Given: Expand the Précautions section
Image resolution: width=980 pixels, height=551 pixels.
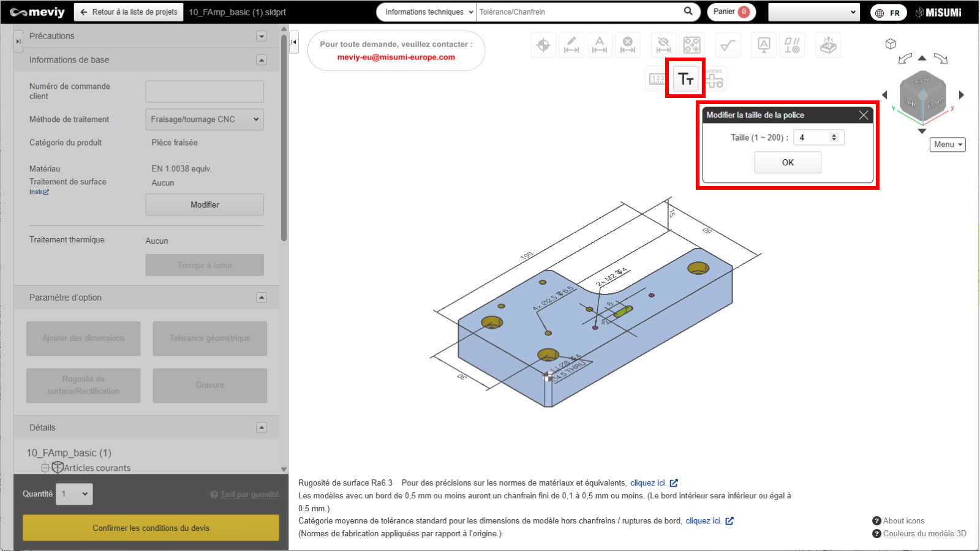Looking at the screenshot, I should pos(262,36).
